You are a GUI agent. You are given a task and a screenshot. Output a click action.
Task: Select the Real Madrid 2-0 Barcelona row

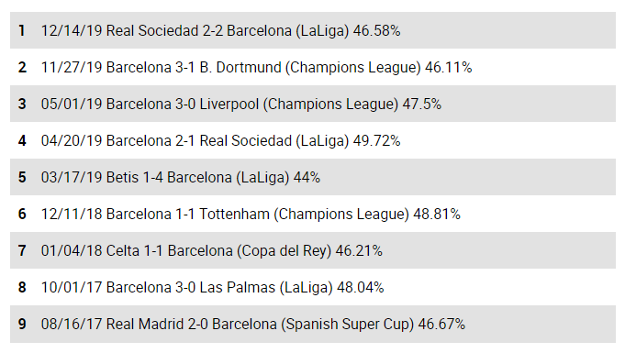pos(313,324)
